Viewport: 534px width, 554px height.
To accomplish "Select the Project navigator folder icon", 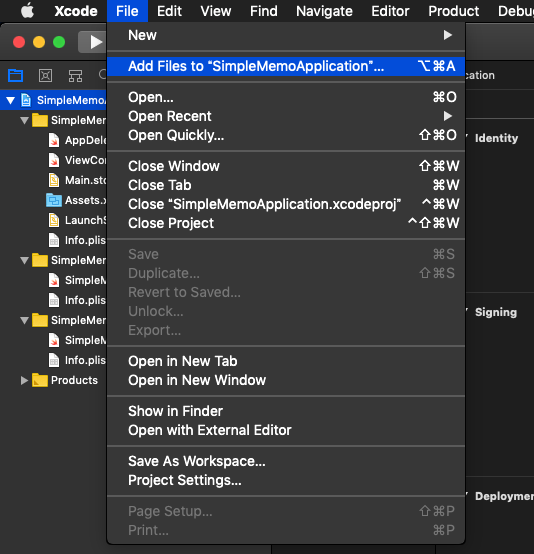I will (x=16, y=75).
